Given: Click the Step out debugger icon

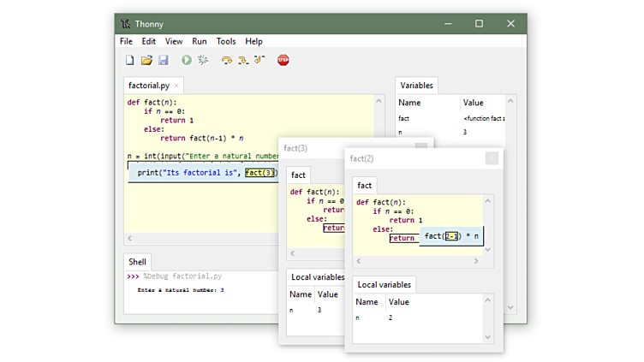Looking at the screenshot, I should [x=259, y=61].
